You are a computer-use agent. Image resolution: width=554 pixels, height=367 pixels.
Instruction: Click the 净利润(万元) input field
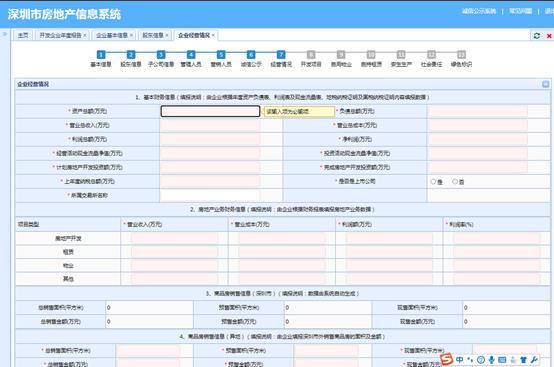click(x=478, y=139)
